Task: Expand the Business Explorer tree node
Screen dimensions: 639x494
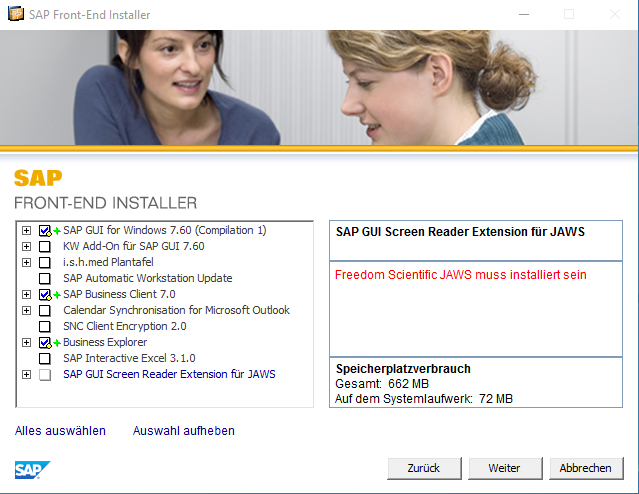Action: 26,342
